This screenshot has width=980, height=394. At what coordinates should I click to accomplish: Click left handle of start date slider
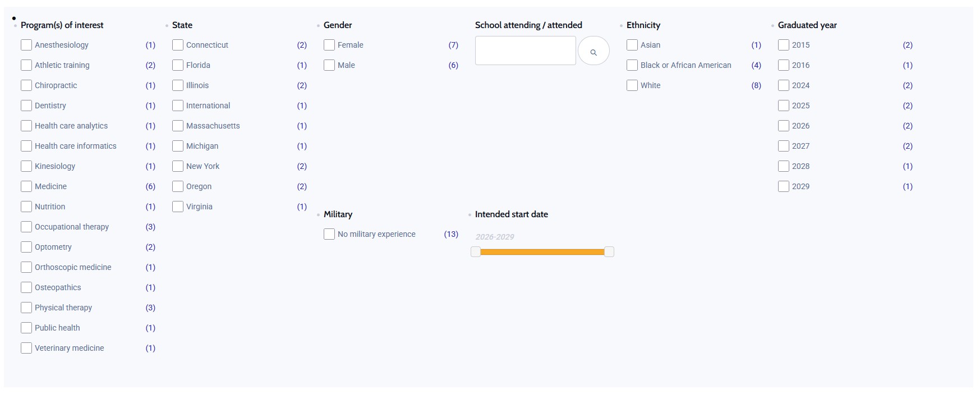tap(476, 251)
